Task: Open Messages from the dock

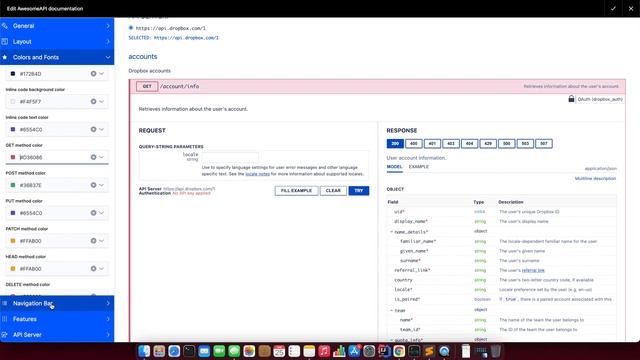Action: coord(234,351)
